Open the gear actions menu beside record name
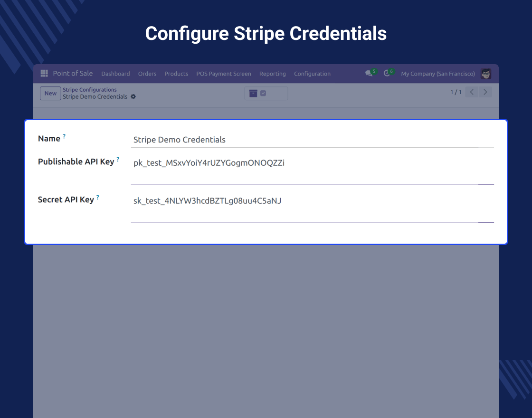 click(x=133, y=97)
